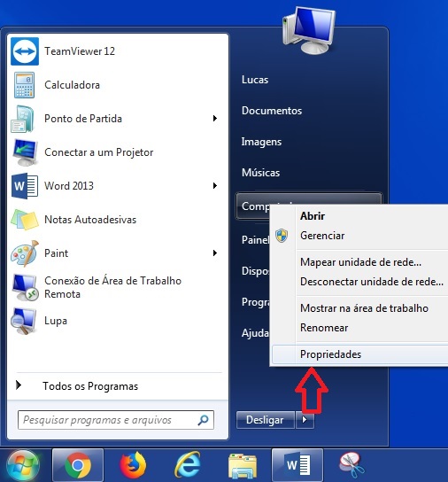Launch Internet Explorer from the taskbar
The image size is (448, 482).
[x=188, y=465]
